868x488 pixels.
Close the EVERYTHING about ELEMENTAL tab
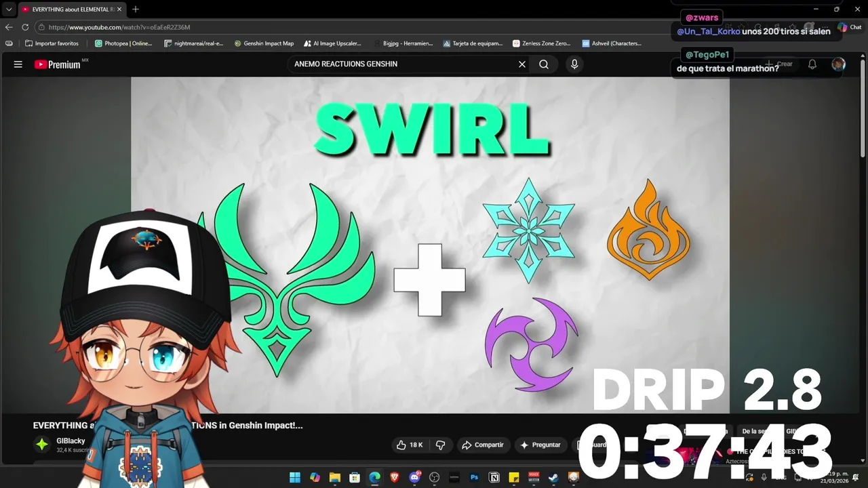[119, 9]
